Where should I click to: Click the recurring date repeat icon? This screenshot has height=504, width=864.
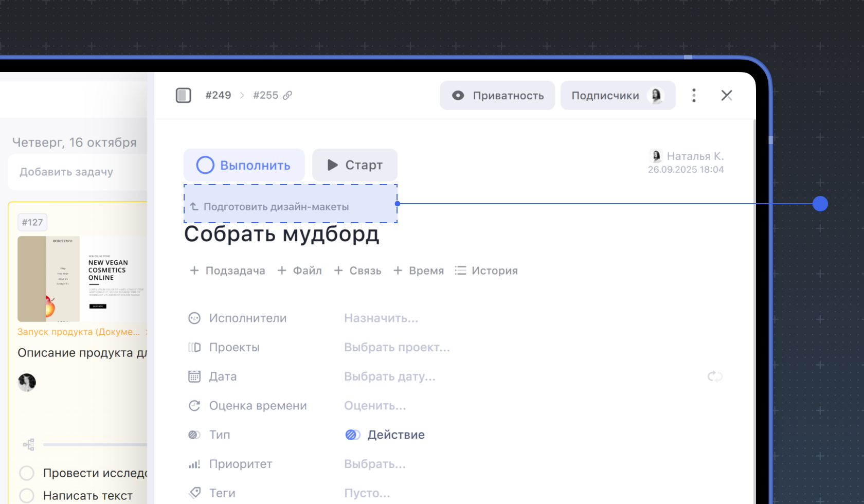coord(715,376)
